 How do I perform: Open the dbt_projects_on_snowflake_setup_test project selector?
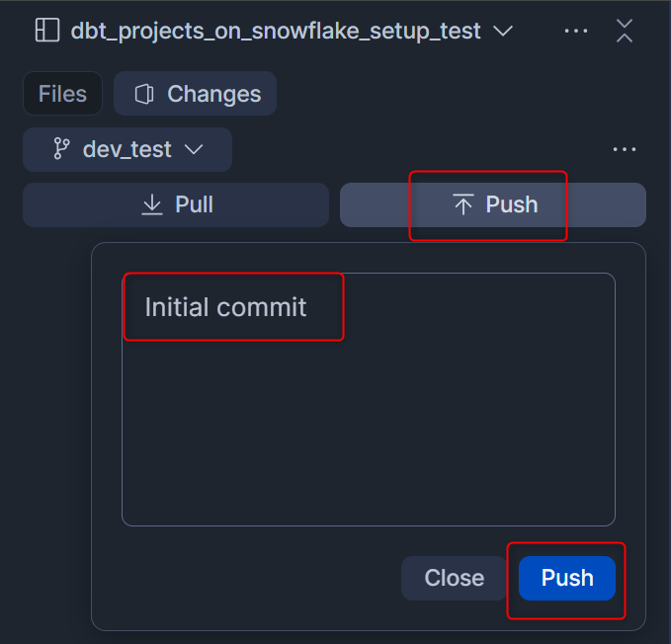click(275, 31)
